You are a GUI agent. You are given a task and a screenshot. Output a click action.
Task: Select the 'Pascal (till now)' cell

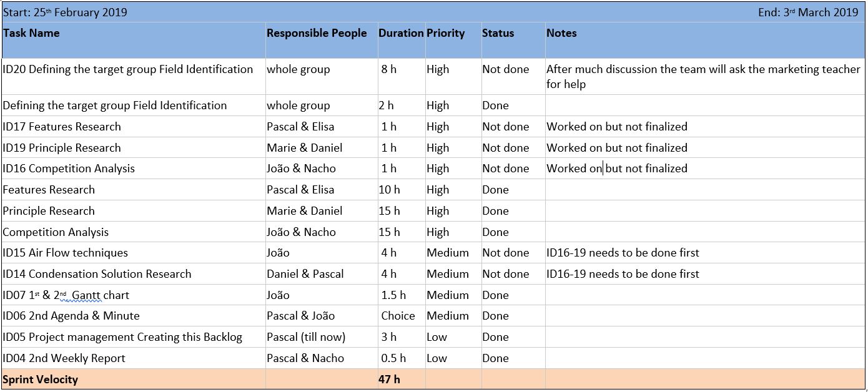(x=306, y=337)
